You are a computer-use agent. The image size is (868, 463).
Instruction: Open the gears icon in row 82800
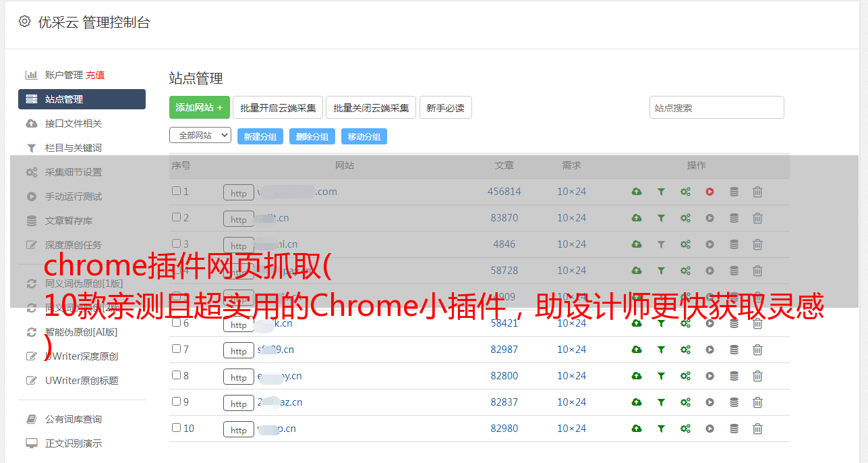pos(685,376)
